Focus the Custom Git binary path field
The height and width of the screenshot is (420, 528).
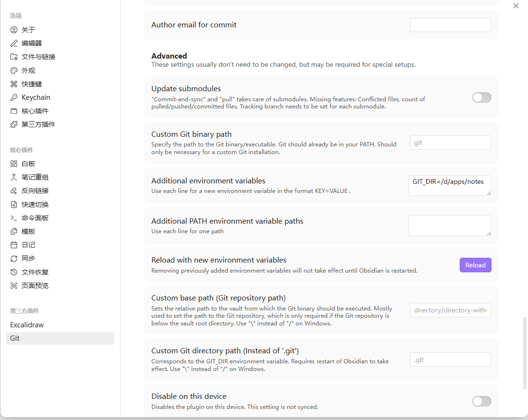[x=450, y=143]
